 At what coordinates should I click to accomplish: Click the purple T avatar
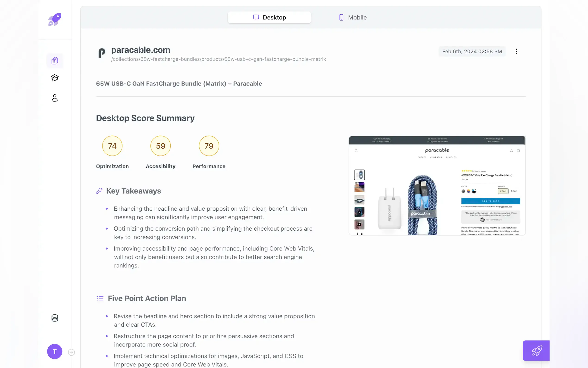pyautogui.click(x=55, y=352)
